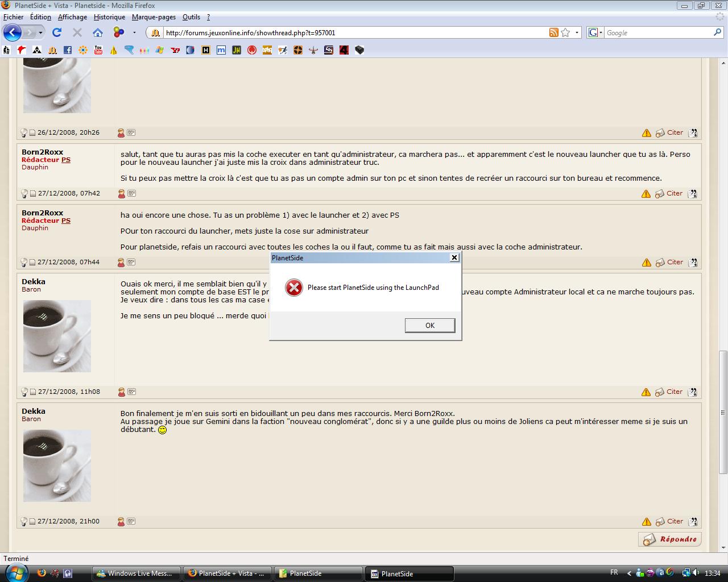This screenshot has width=728, height=582.
Task: Open the back/forward history dropdown arrow
Action: [x=40, y=32]
